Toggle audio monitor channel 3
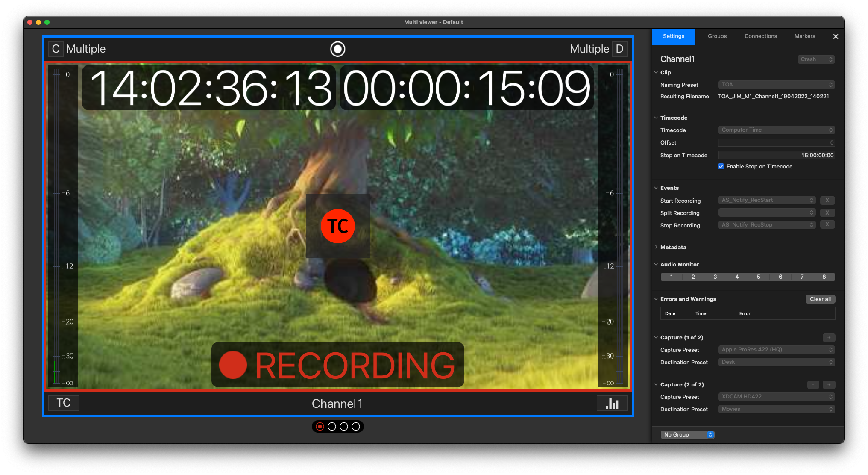This screenshot has width=868, height=475. pyautogui.click(x=715, y=277)
